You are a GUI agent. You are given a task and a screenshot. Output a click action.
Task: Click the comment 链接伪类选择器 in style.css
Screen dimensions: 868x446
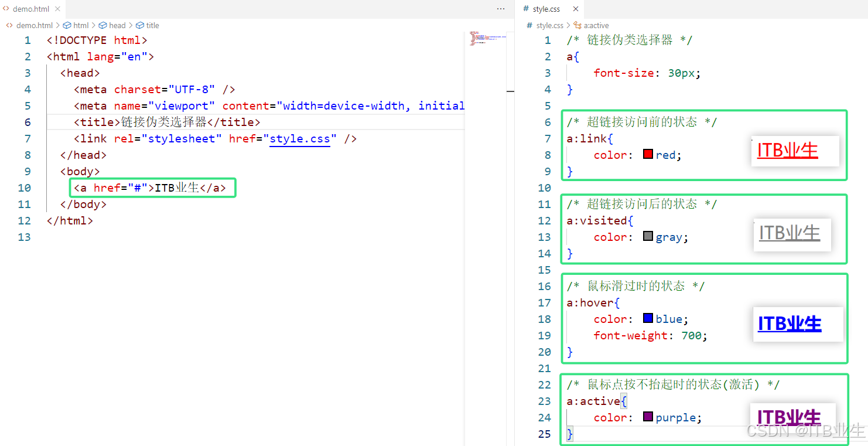[630, 40]
